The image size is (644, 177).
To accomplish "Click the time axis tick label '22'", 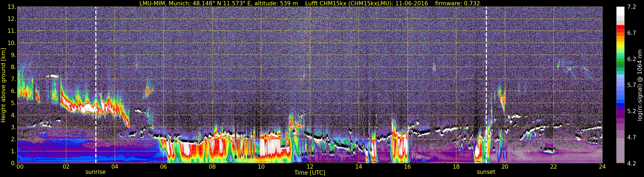I will click(554, 167).
